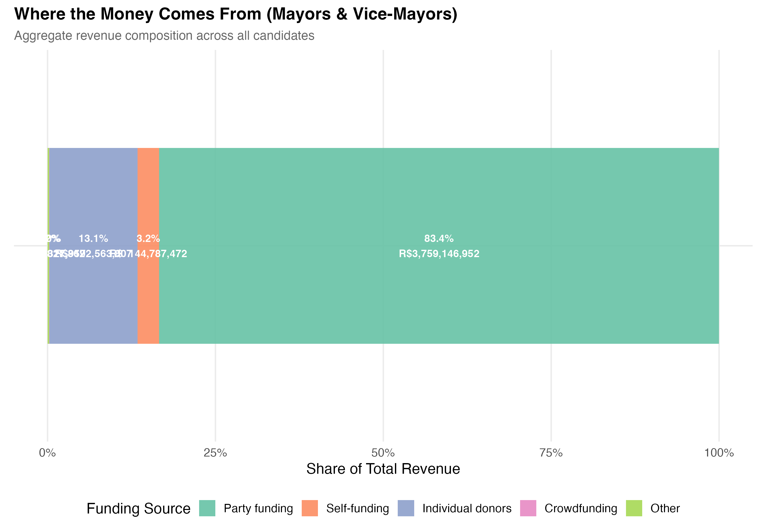Click the 50% axis tick label
Image resolution: width=760 pixels, height=532 pixels.
coord(383,453)
